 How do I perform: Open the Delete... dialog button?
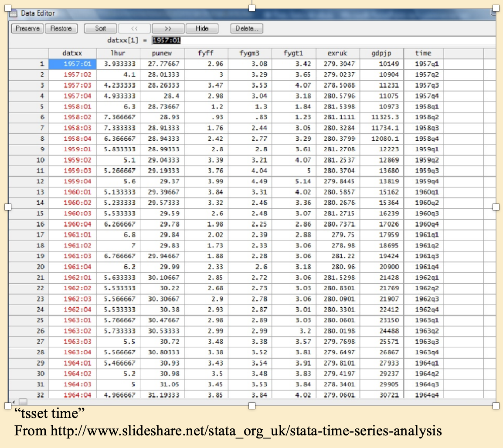click(247, 28)
